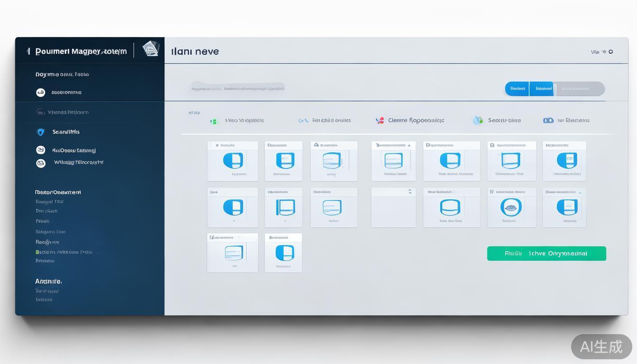The image size is (637, 364).
Task: Click the green icon at category row start
Action: (214, 121)
